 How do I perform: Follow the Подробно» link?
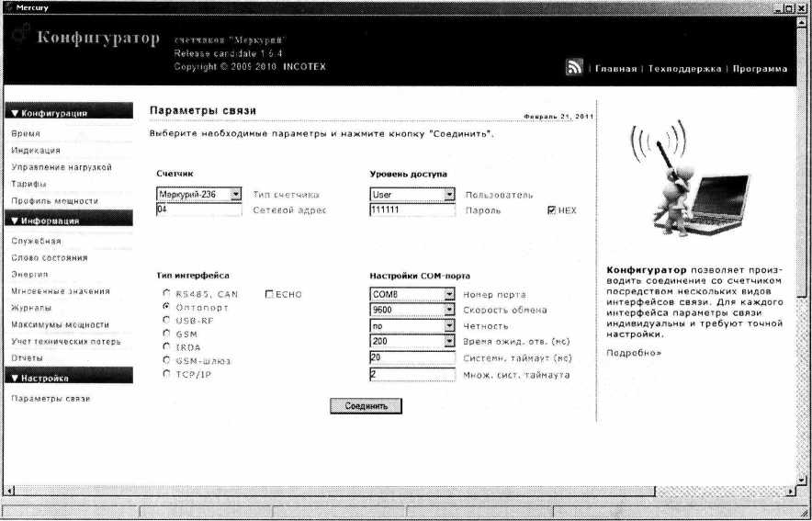[x=634, y=353]
